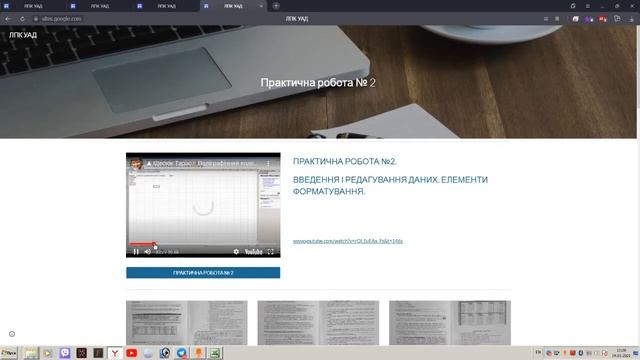
Task: Open Telegram from the taskbar
Action: click(x=182, y=353)
